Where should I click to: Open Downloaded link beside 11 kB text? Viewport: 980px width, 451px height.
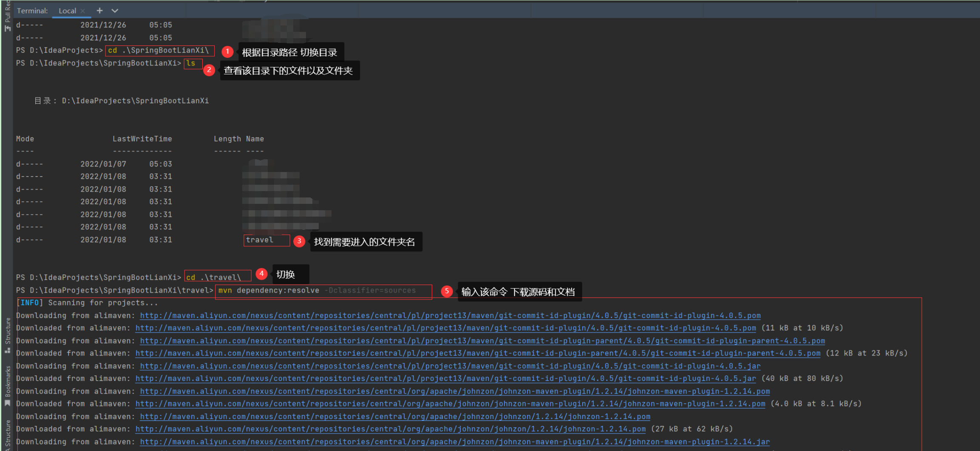[446, 328]
